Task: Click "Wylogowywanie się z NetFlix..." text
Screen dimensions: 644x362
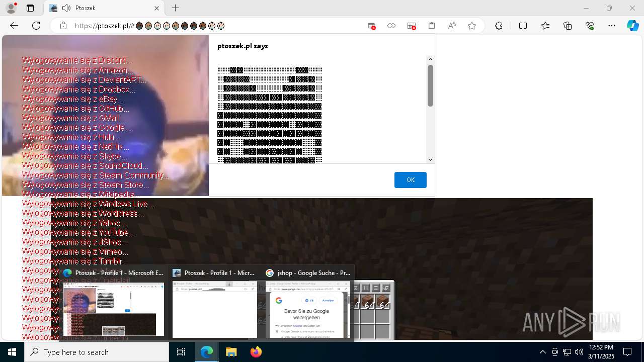Action: click(x=75, y=147)
